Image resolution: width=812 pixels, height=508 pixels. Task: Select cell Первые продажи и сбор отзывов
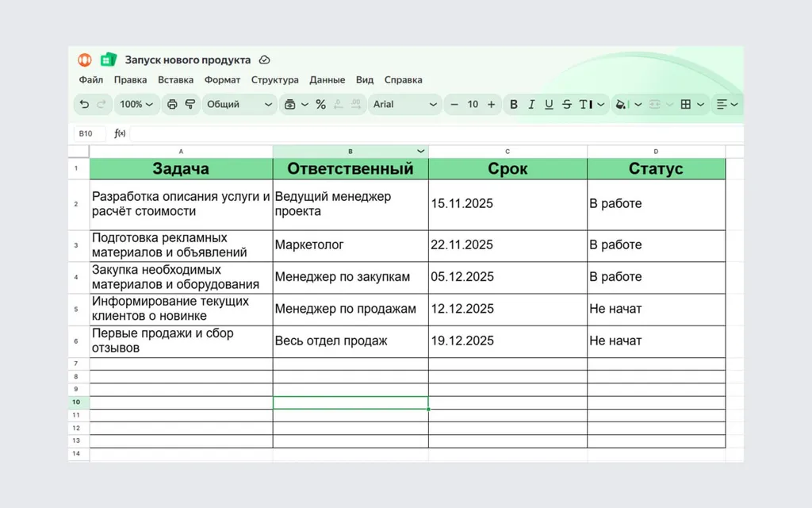182,341
